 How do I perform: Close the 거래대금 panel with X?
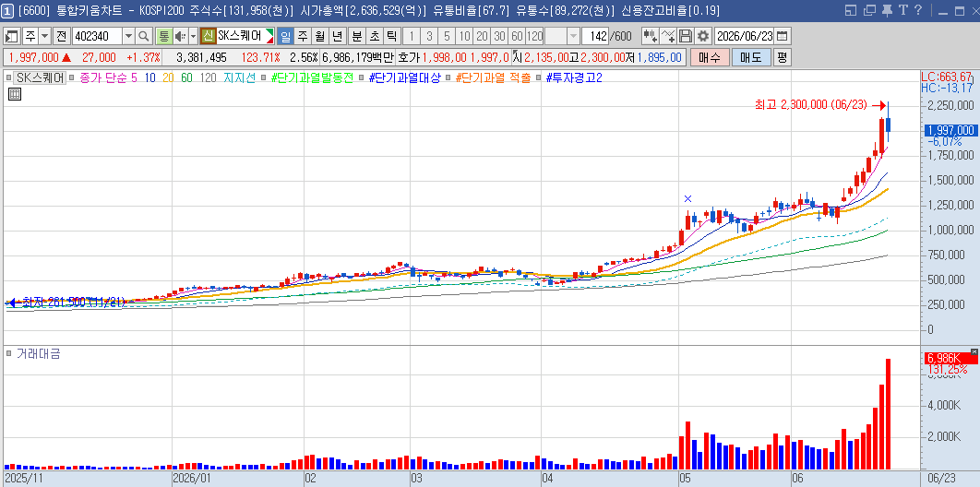974,351
